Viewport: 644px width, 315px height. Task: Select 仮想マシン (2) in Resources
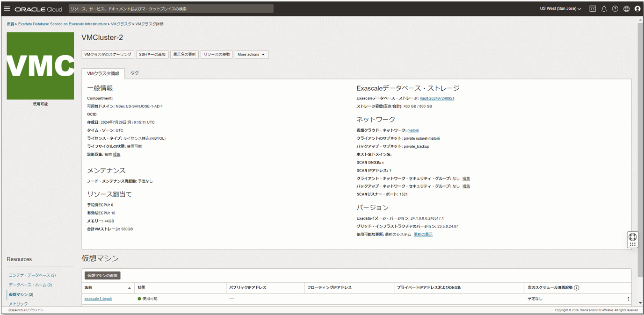coord(21,294)
